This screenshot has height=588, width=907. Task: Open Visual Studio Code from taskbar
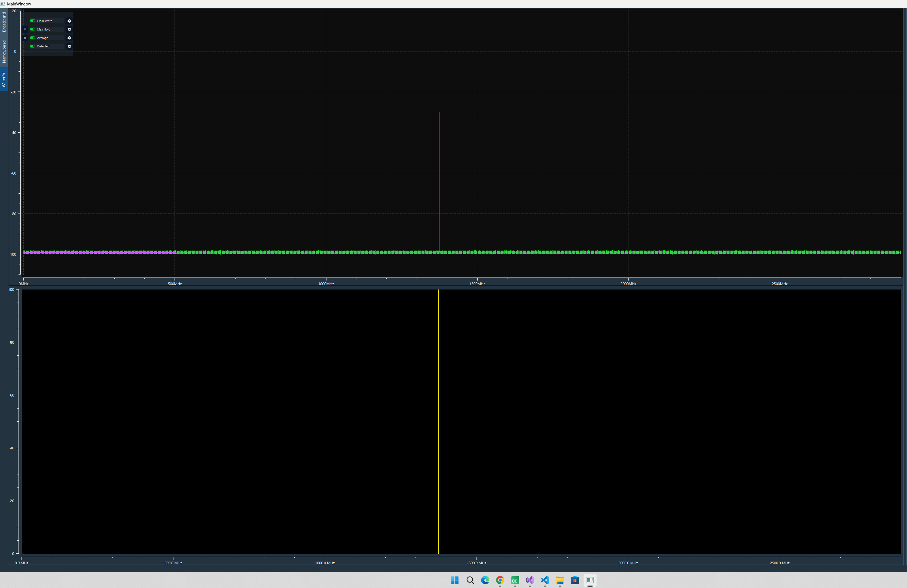pyautogui.click(x=545, y=580)
